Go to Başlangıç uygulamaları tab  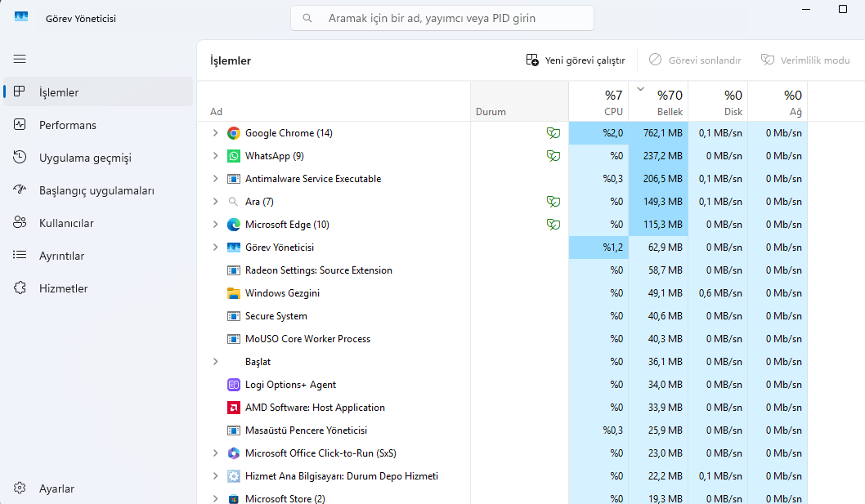coord(98,190)
